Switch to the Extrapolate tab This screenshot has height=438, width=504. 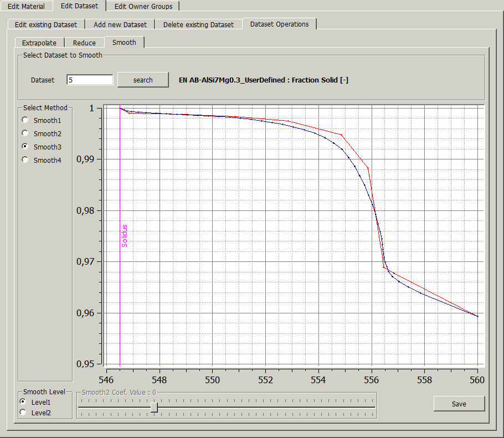[39, 43]
